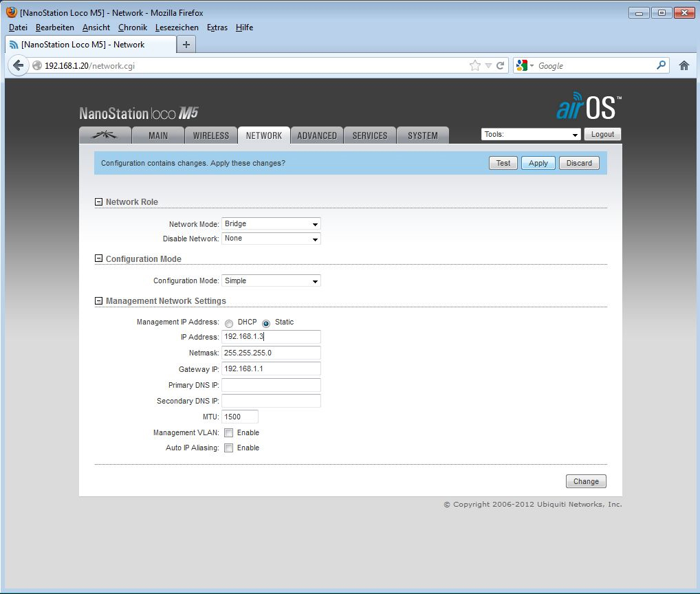Click the NanoStation loco M5 logo

pos(139,113)
